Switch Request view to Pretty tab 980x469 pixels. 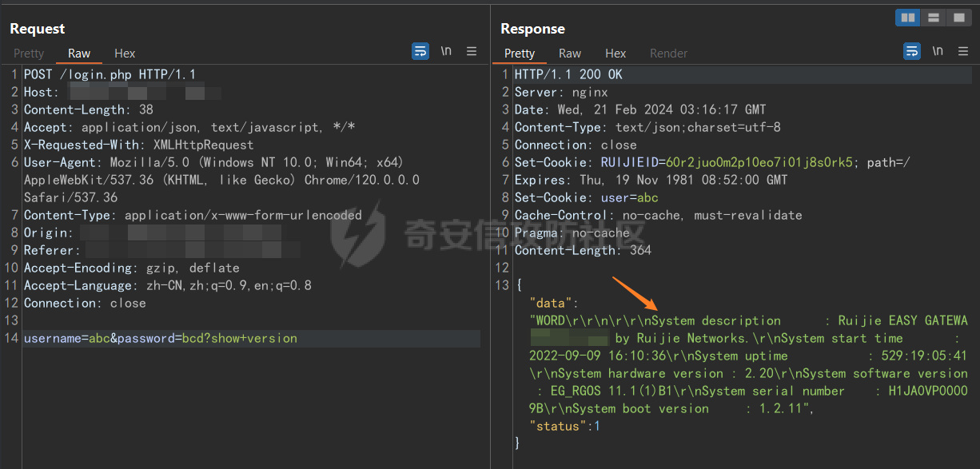click(29, 54)
